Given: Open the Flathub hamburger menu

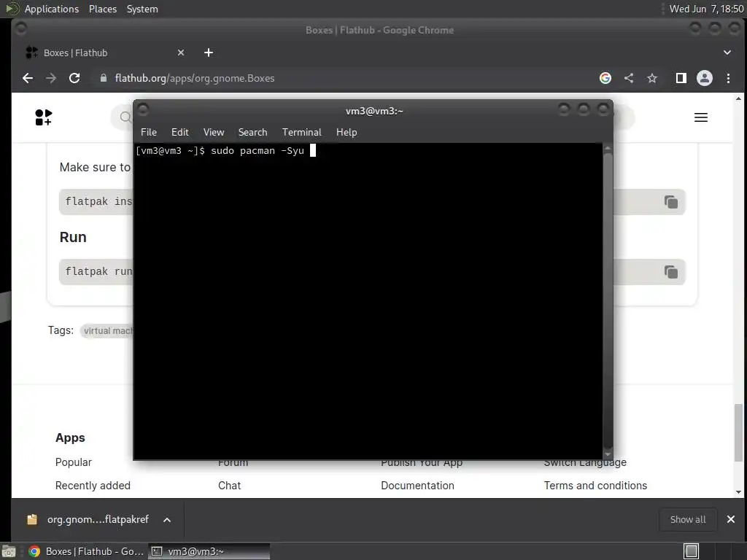Looking at the screenshot, I should (701, 117).
